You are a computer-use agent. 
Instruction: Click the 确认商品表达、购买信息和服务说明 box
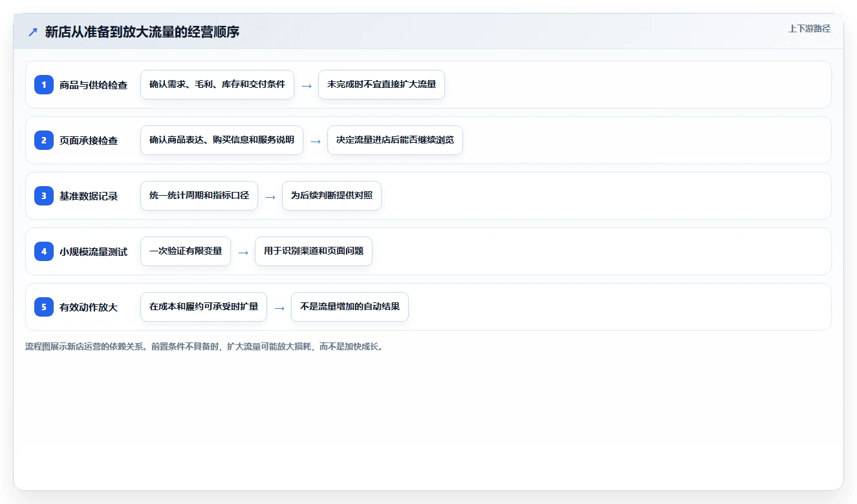(222, 140)
